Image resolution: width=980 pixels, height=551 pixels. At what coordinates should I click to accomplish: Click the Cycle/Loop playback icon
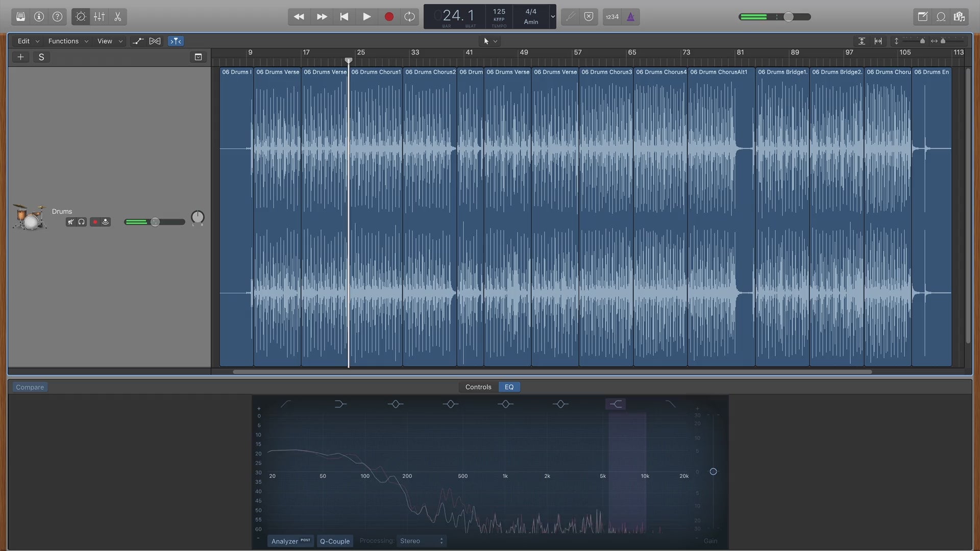pyautogui.click(x=410, y=17)
